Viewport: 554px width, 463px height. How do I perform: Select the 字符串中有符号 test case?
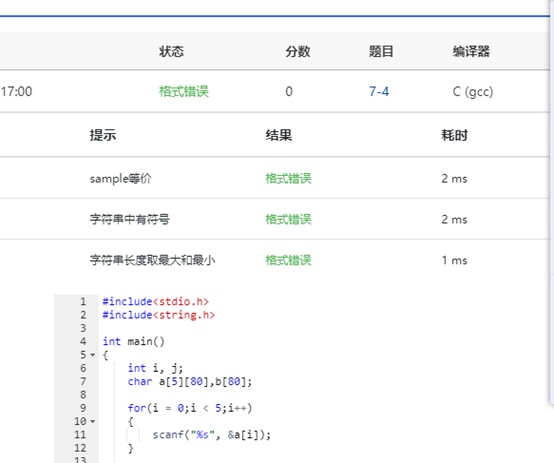(130, 219)
